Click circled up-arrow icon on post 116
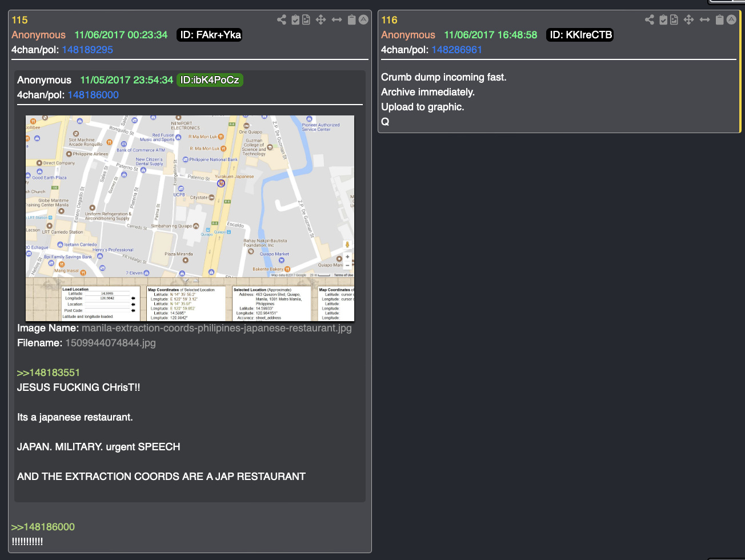 tap(731, 20)
